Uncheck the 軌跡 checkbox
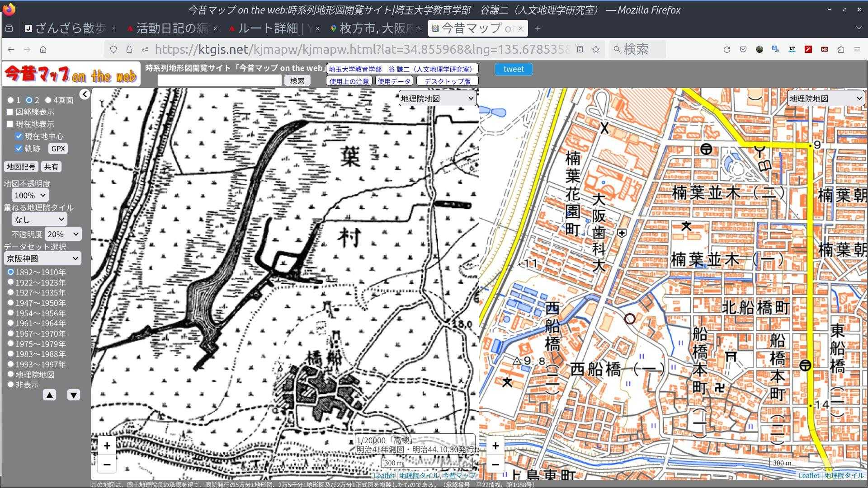Screen dimensions: 868x488 [x=19, y=148]
